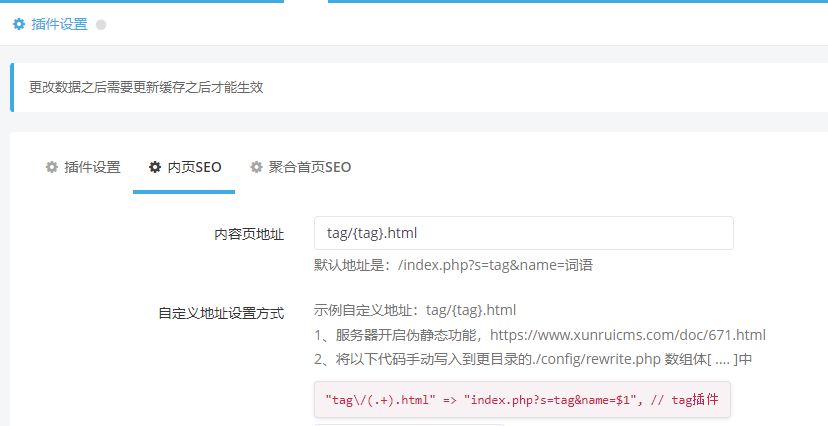Image resolution: width=828 pixels, height=426 pixels.
Task: Click the gray circle next to 插件设置 header
Action: pyautogui.click(x=101, y=25)
